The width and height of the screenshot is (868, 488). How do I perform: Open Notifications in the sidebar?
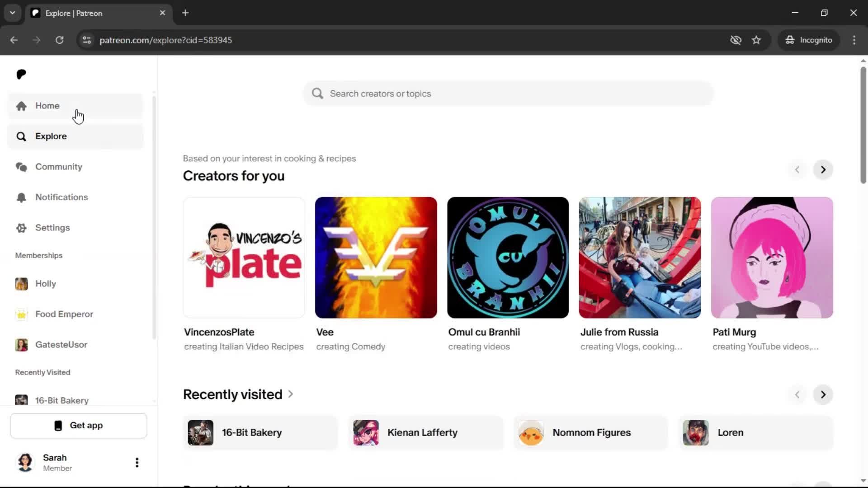75,197
